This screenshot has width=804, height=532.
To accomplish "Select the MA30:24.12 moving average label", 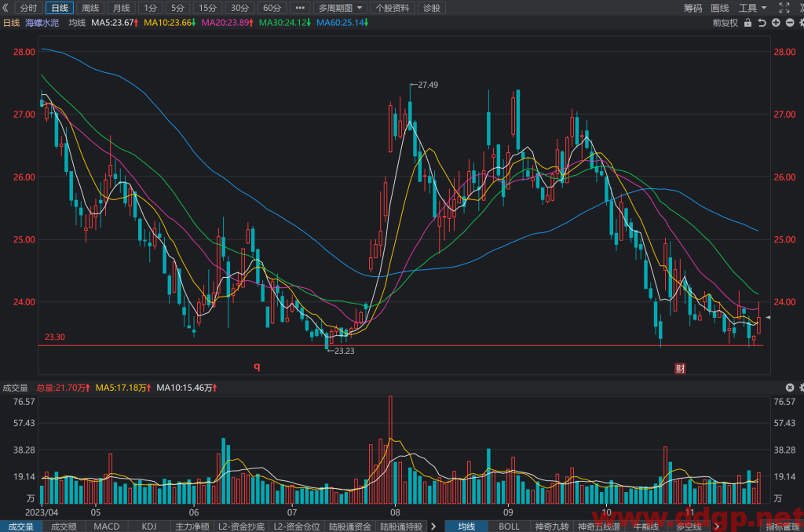I will pos(284,23).
